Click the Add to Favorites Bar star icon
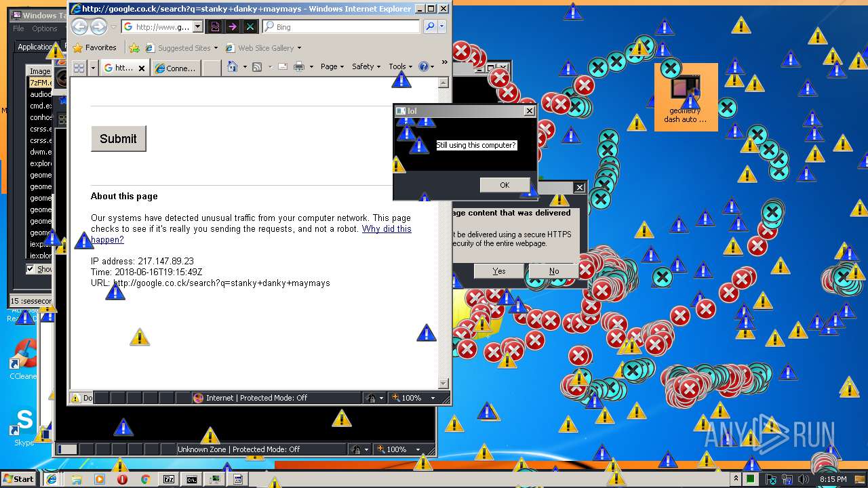The width and height of the screenshot is (868, 488). (x=134, y=47)
